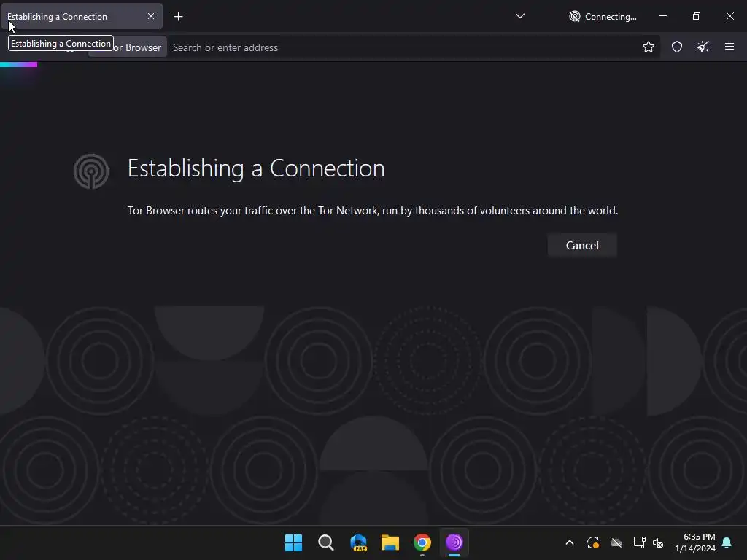Viewport: 747px width, 560px height.
Task: Open network display tray icon
Action: tap(639, 542)
